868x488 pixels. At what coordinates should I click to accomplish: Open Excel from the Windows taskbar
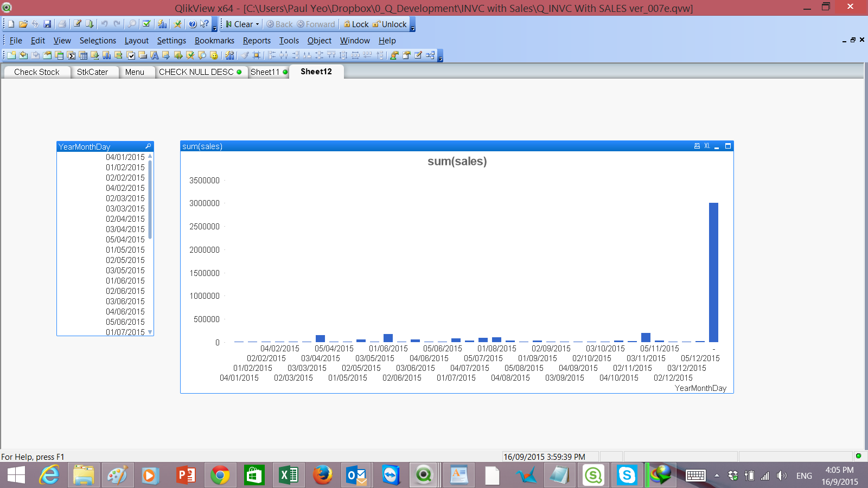(288, 476)
